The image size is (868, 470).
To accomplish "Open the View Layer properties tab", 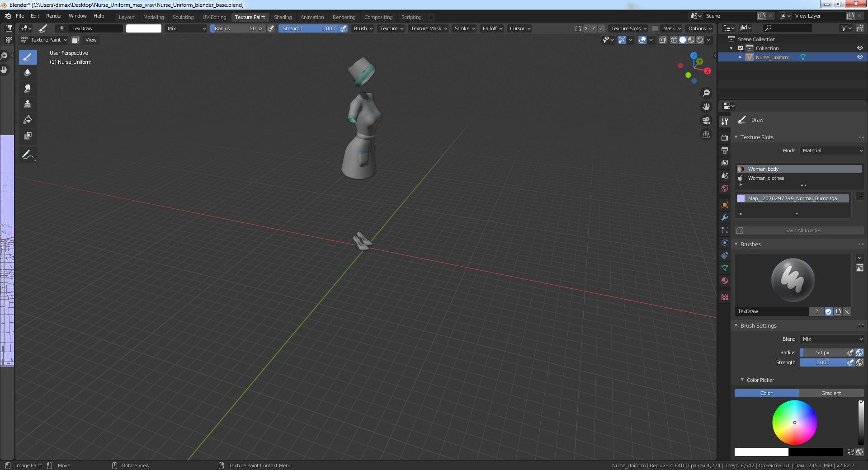I will coord(725,163).
